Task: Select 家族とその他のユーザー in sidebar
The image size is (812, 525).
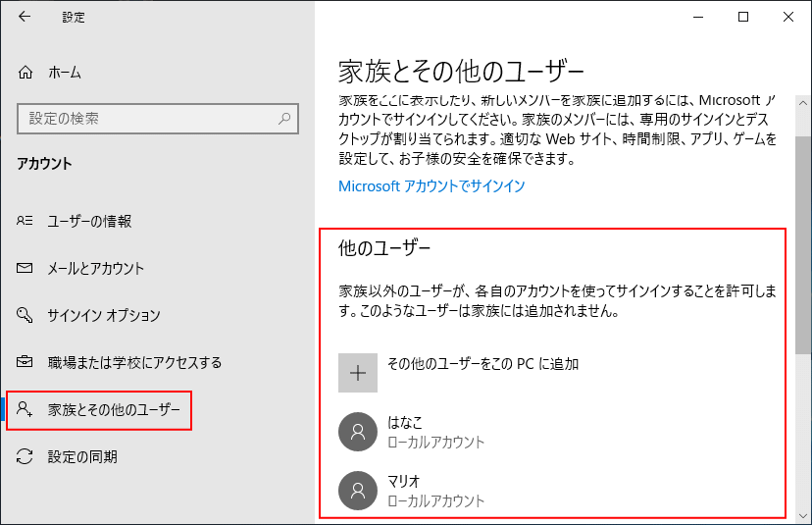Action: [x=114, y=409]
